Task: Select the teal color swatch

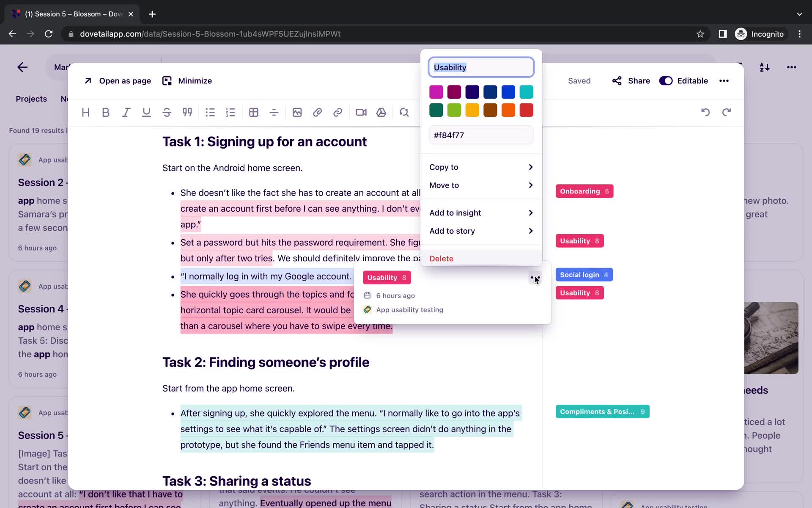Action: tap(526, 92)
